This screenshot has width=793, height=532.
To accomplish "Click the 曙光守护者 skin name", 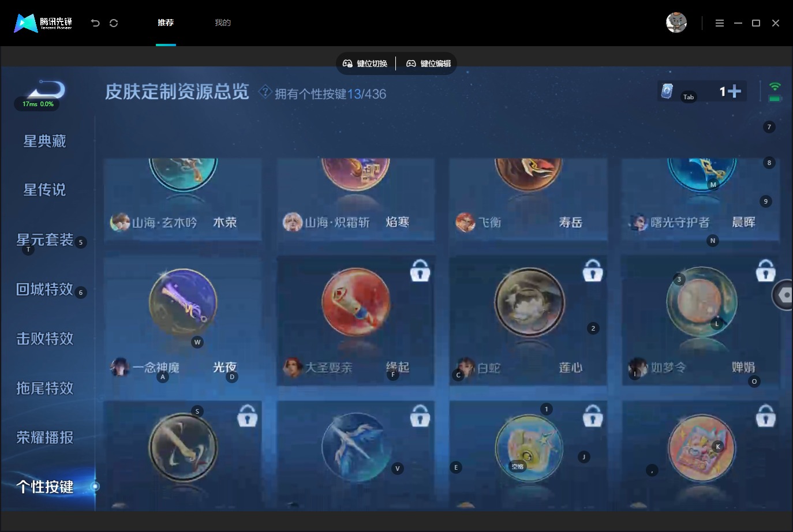I will tap(680, 222).
